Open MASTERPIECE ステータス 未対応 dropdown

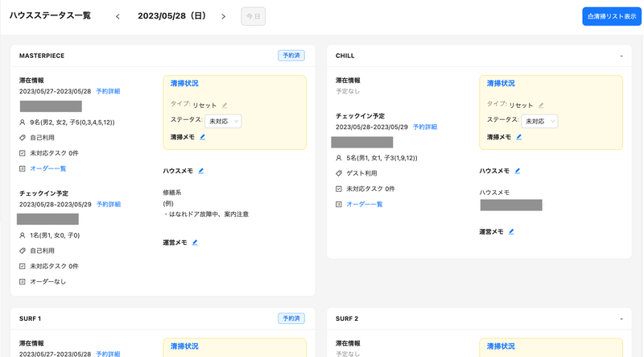coord(223,122)
